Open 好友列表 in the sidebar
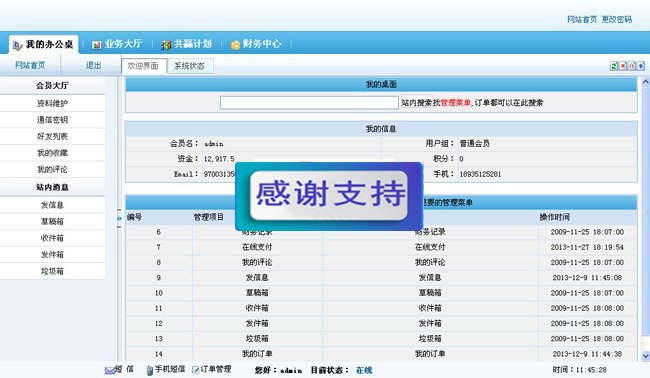 (52, 136)
